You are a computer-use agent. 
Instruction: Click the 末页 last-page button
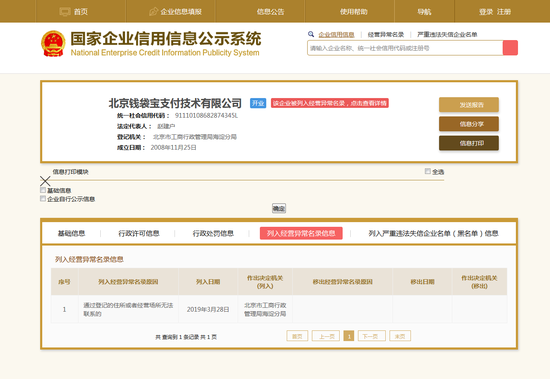tap(400, 336)
